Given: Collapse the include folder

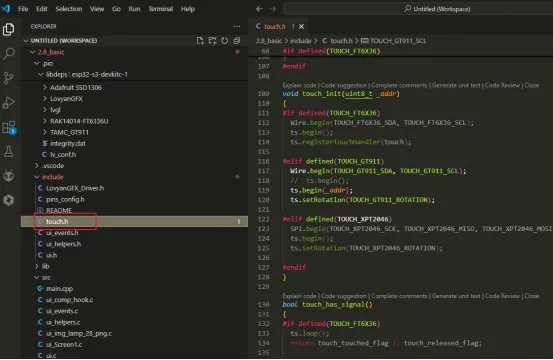Looking at the screenshot, I should 53,177.
